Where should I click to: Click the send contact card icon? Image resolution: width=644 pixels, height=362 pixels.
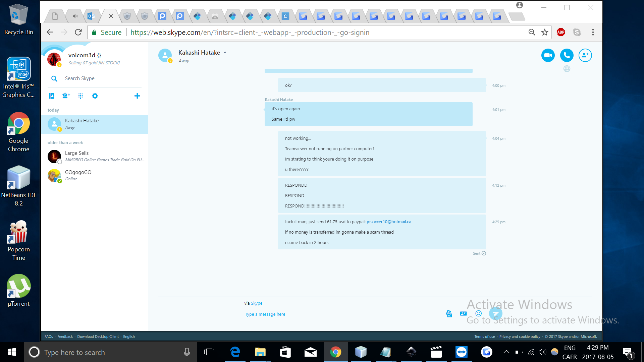point(463,314)
